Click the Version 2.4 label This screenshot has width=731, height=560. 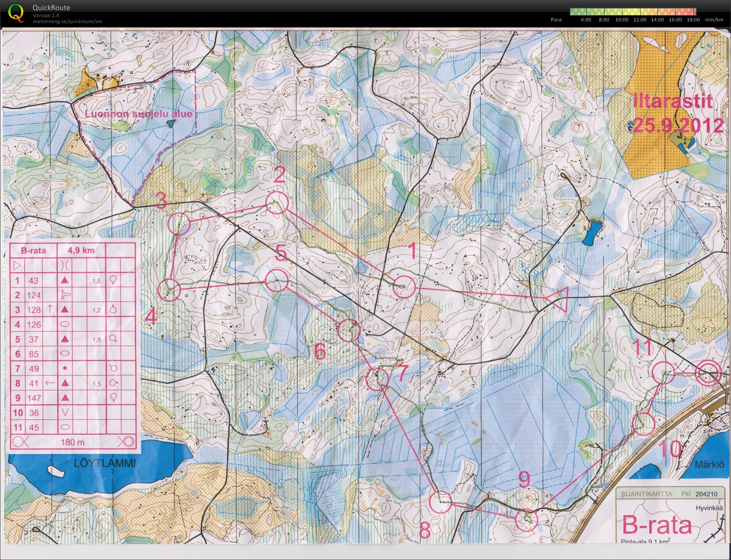tap(46, 15)
